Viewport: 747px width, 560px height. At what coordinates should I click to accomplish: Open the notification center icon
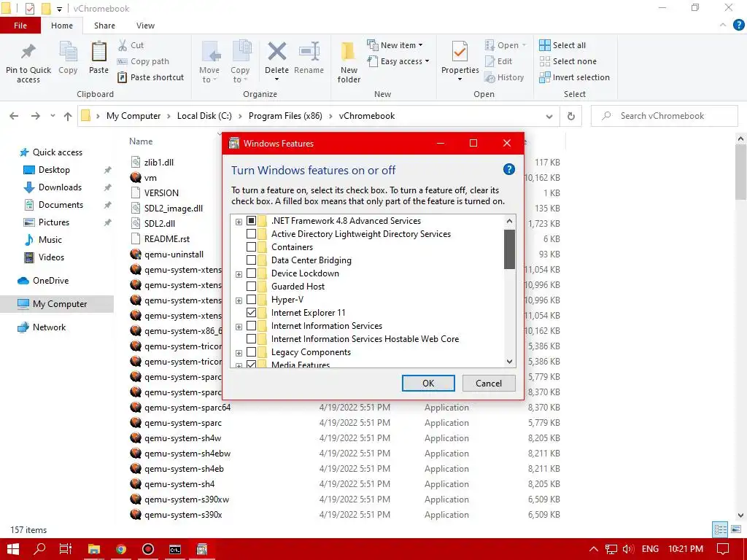(x=723, y=549)
